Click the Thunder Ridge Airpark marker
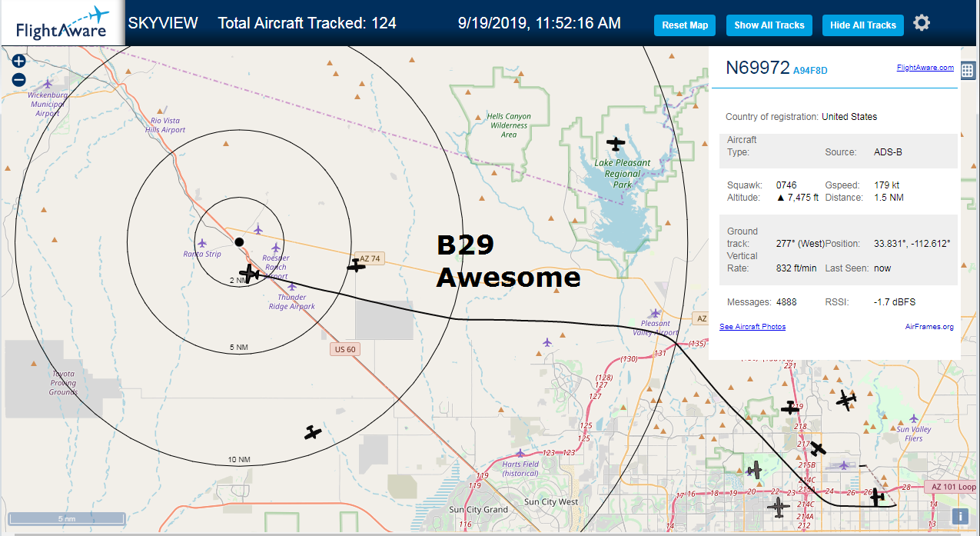Viewport: 980px width, 536px height. point(291,287)
